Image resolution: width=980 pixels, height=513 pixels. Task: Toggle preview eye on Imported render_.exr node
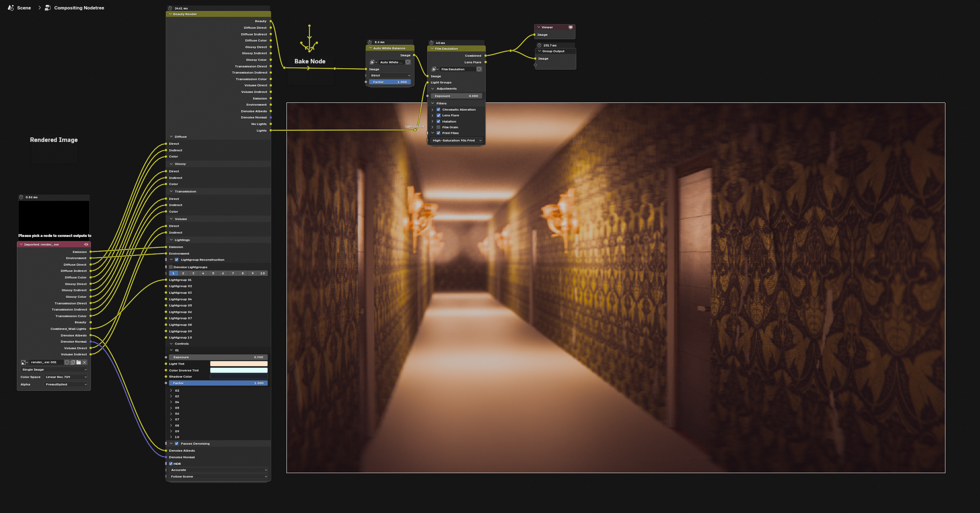tap(86, 244)
